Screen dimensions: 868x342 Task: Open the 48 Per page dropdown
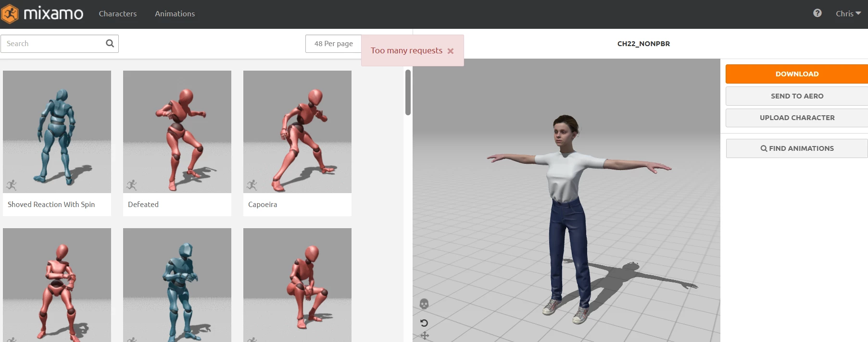point(334,44)
